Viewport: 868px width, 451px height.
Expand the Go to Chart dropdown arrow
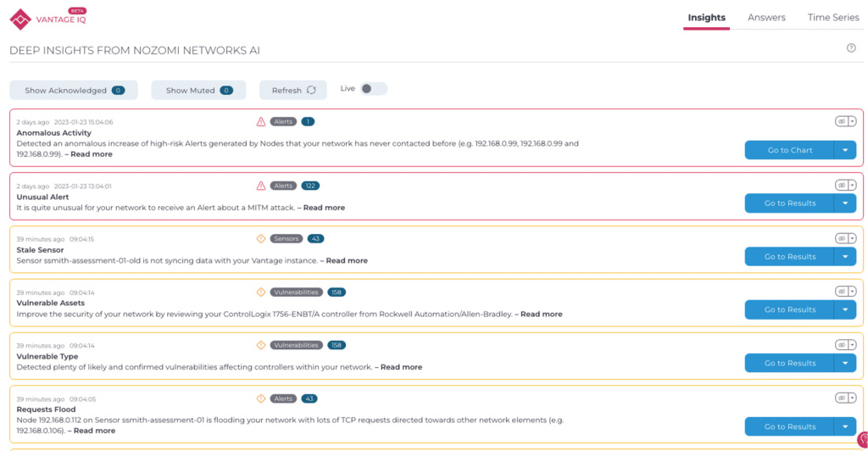click(x=845, y=150)
